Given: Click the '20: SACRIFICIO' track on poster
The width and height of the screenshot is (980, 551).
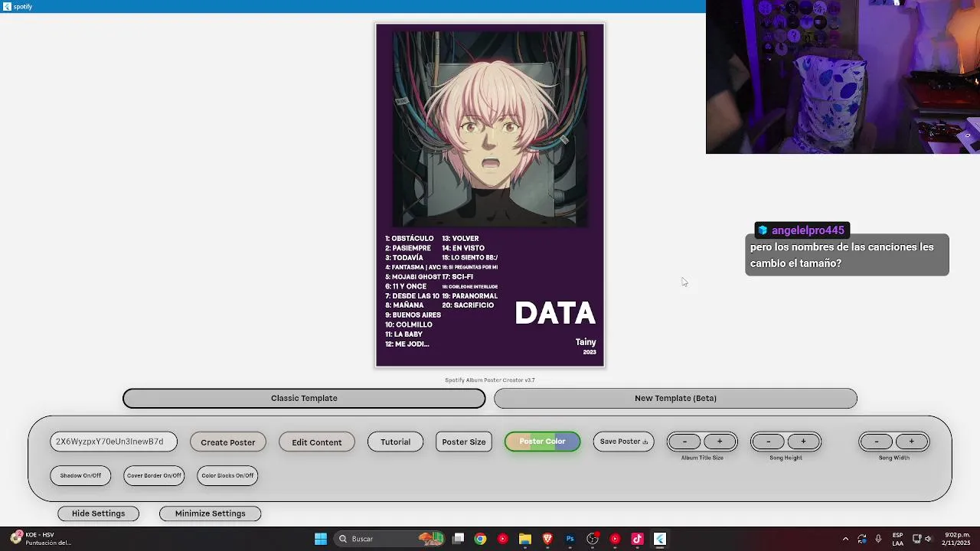Looking at the screenshot, I should [x=468, y=305].
